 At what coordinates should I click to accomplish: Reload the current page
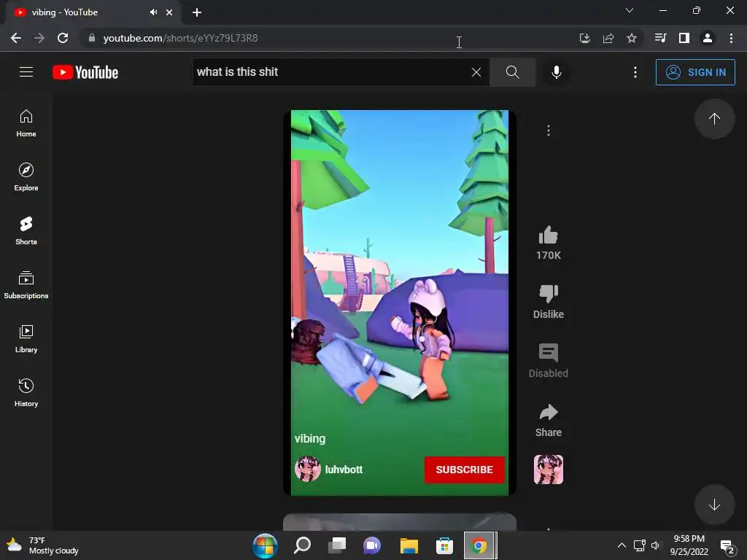point(63,38)
